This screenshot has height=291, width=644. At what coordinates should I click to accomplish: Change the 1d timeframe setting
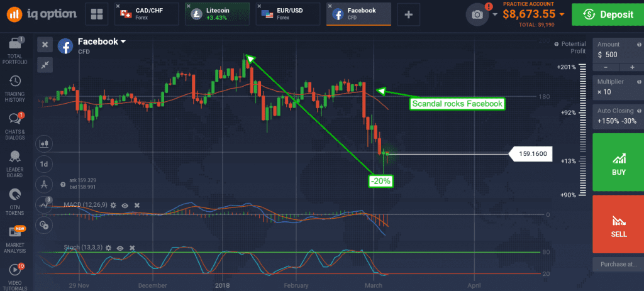(43, 164)
